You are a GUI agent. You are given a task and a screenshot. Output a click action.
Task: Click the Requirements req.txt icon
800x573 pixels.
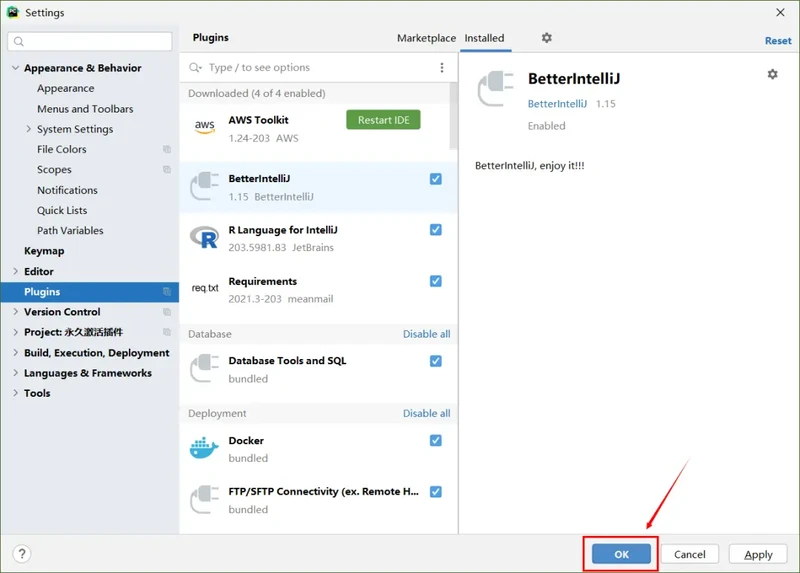pyautogui.click(x=204, y=288)
